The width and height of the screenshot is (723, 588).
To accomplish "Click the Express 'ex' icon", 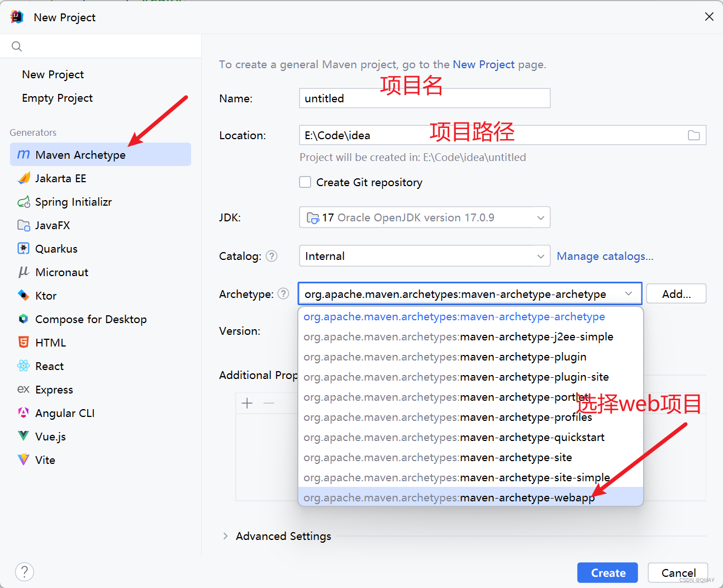I will [23, 389].
